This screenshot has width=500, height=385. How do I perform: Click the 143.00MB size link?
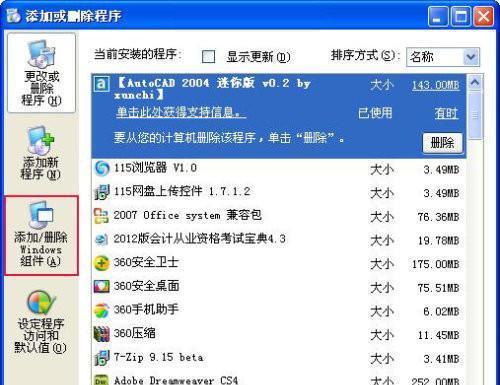tap(436, 85)
